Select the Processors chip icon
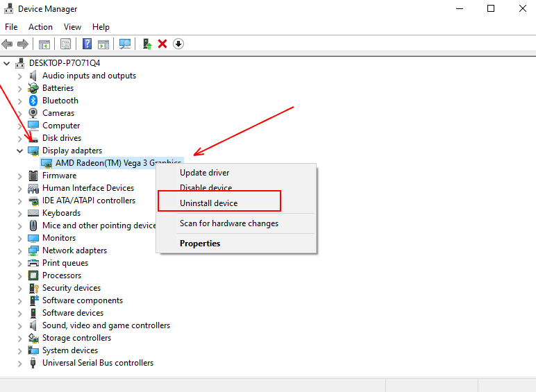Screen dimensions: 536x392 33,275
